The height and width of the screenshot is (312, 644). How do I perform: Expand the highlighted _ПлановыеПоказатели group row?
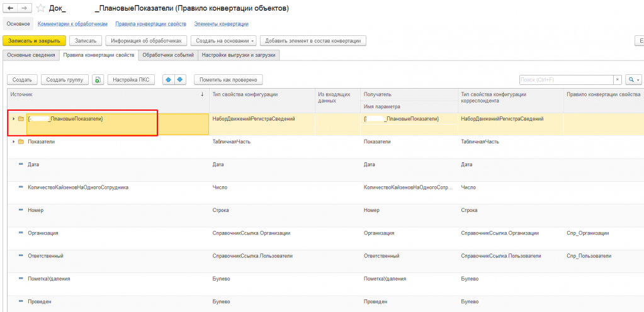[x=13, y=119]
